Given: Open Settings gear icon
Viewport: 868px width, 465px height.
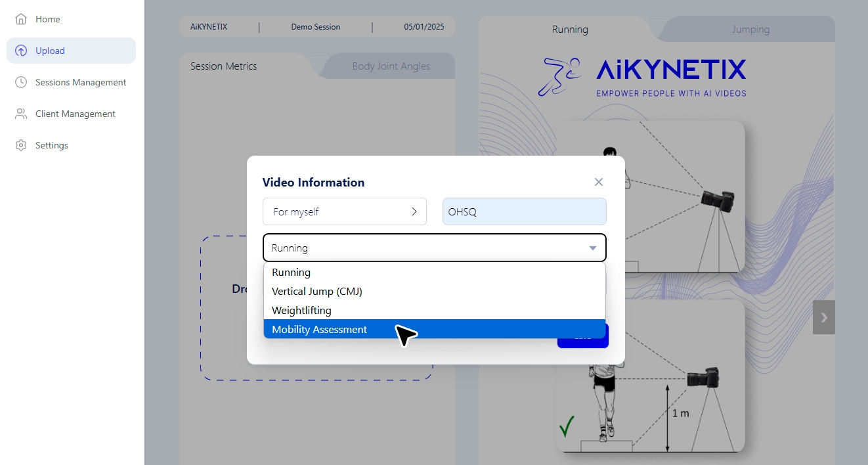Looking at the screenshot, I should (x=21, y=145).
